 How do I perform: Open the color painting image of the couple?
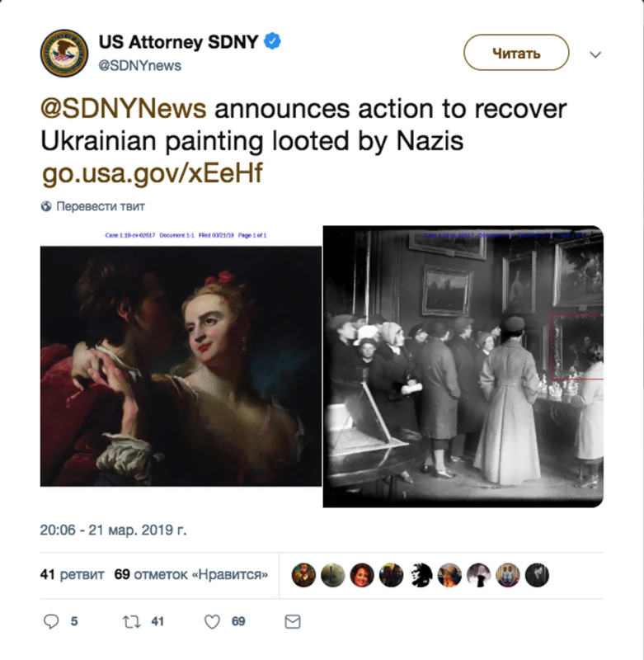[x=181, y=366]
